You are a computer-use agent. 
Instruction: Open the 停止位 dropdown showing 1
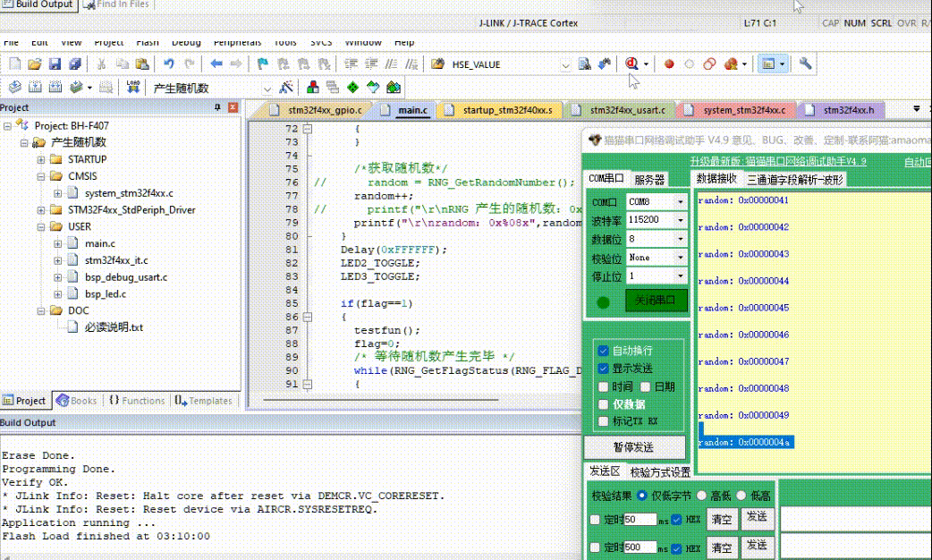pos(681,276)
